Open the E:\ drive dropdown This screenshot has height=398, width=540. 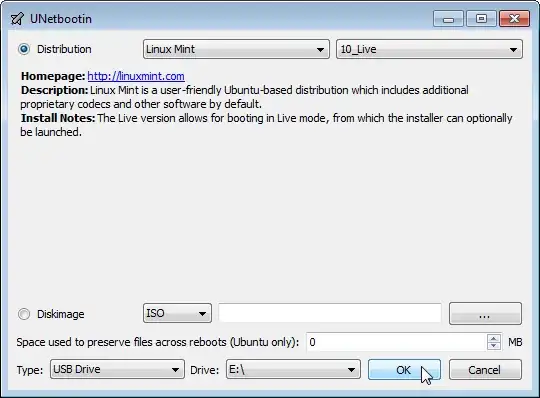click(293, 369)
